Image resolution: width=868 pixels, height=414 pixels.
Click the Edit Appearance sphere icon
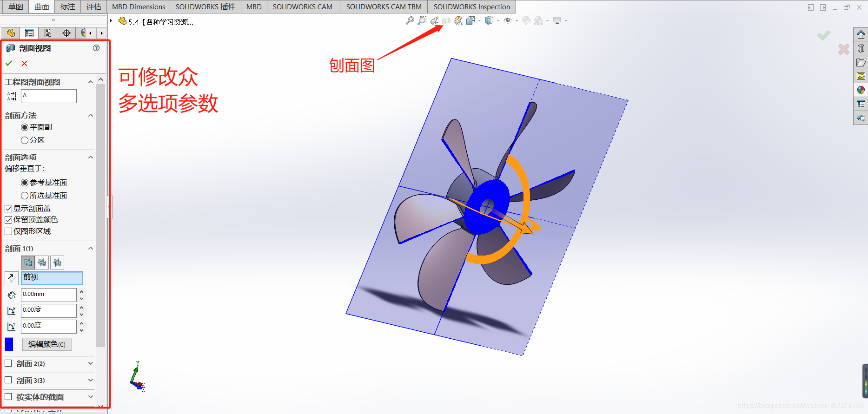pyautogui.click(x=526, y=20)
